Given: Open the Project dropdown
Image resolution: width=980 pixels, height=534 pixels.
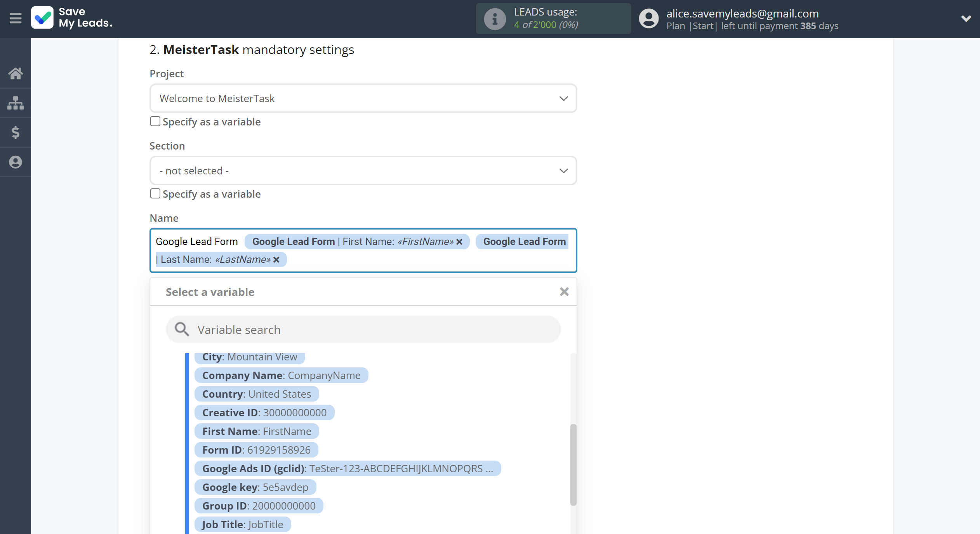Looking at the screenshot, I should click(363, 98).
